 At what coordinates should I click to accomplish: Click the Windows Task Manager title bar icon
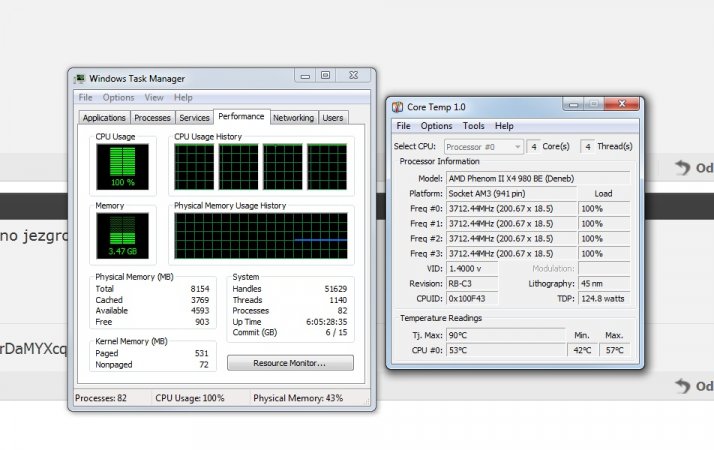tap(80, 79)
